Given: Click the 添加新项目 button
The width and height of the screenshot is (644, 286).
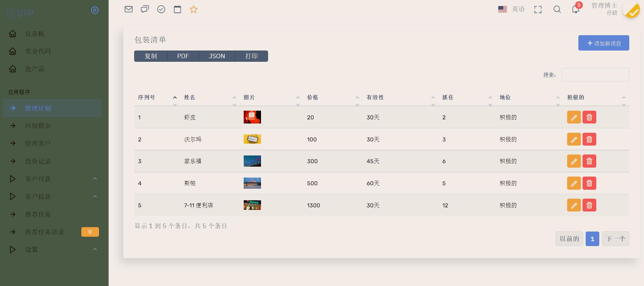Looking at the screenshot, I should coord(603,43).
